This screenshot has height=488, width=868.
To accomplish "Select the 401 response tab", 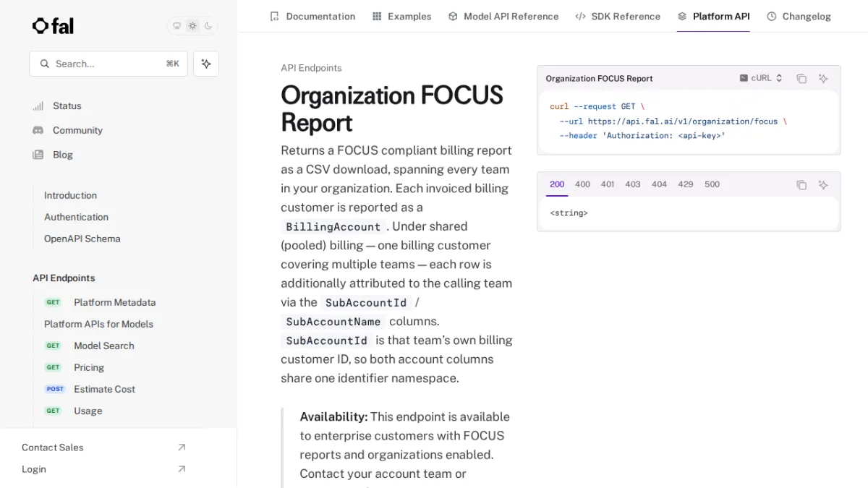I will tap(608, 184).
